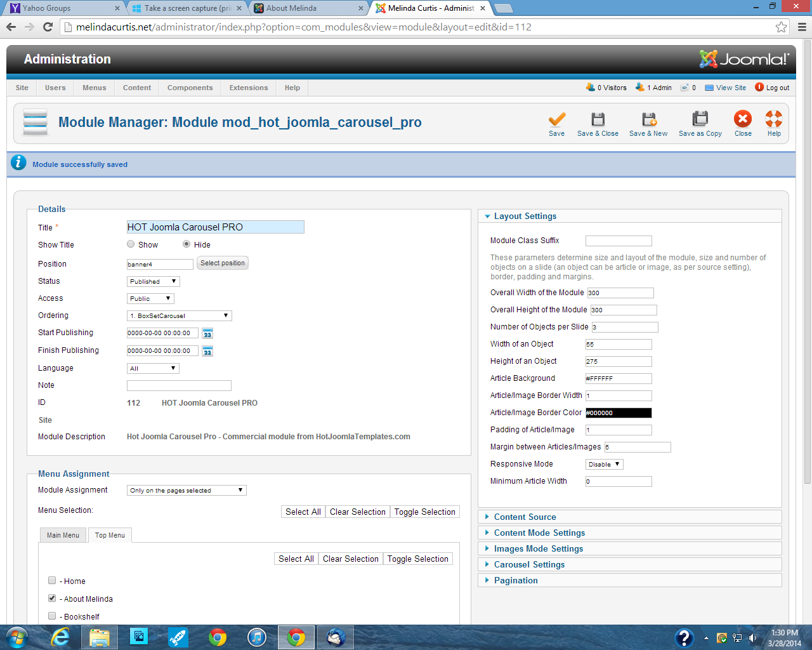Reload the page with refresh icon
The width and height of the screenshot is (812, 650).
[48, 27]
